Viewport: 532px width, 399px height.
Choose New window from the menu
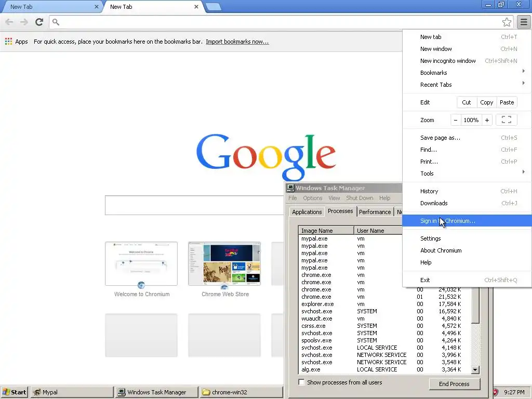pyautogui.click(x=467, y=48)
